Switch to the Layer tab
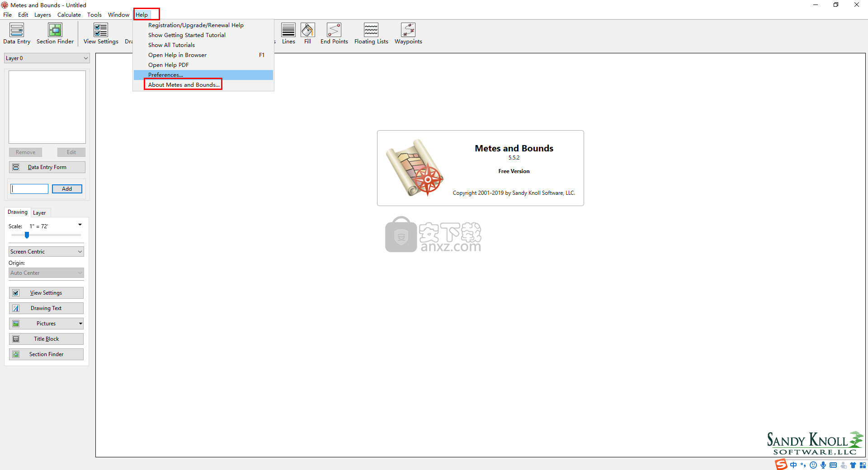Image resolution: width=868 pixels, height=470 pixels. (x=39, y=213)
